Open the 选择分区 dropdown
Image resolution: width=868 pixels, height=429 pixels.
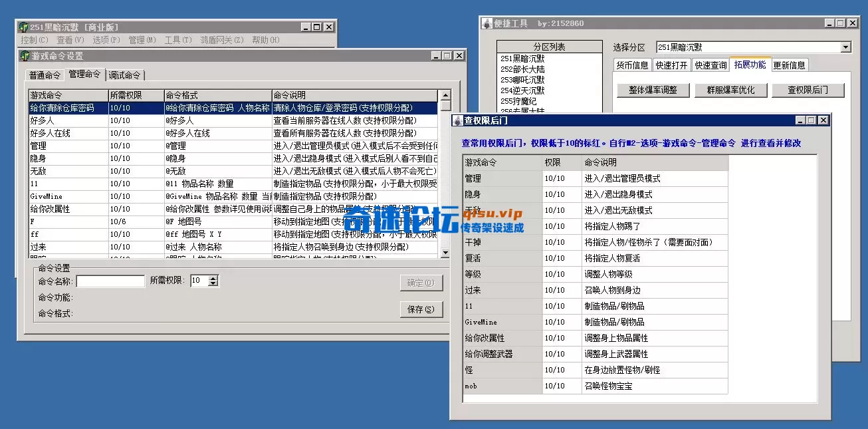point(845,47)
